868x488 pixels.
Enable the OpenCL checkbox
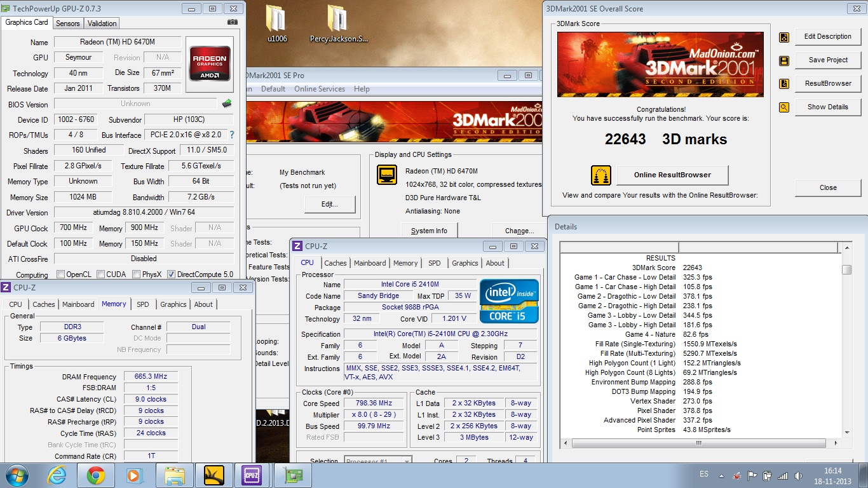(61, 274)
